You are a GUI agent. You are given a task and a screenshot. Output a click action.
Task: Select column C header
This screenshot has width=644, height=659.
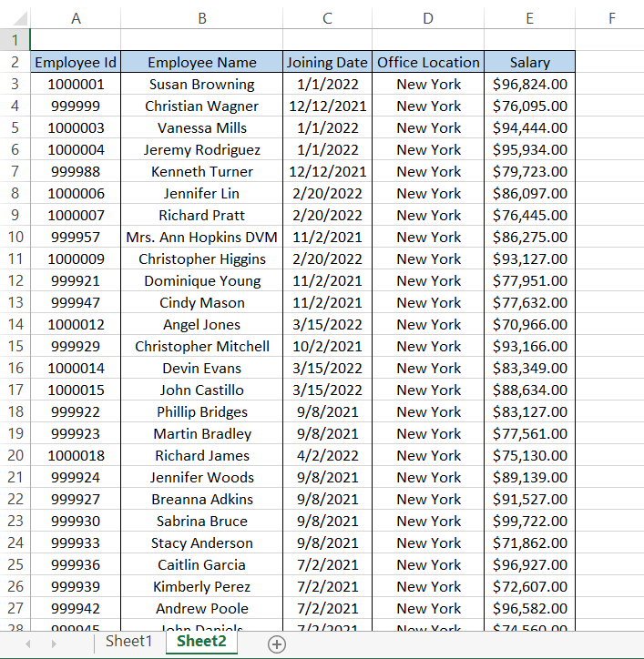pyautogui.click(x=327, y=18)
